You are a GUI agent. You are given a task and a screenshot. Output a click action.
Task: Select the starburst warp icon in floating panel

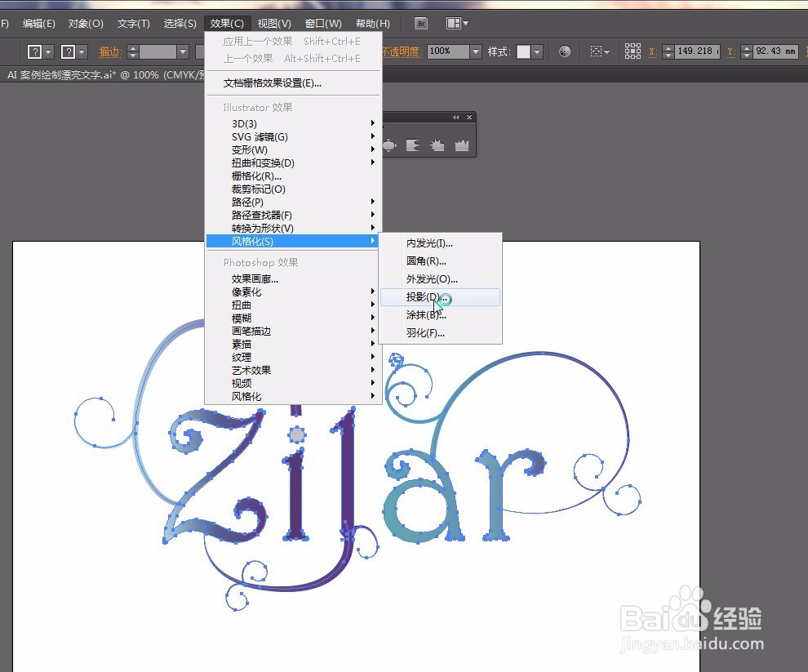pos(437,145)
